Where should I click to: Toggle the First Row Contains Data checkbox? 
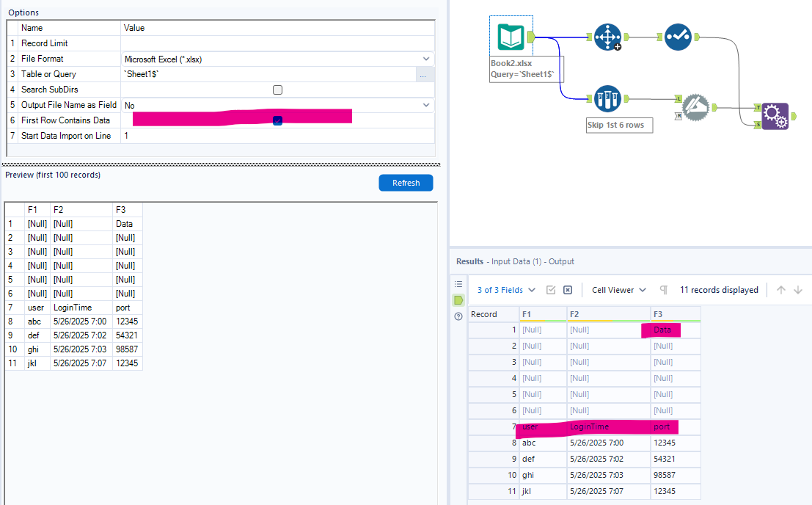(277, 120)
